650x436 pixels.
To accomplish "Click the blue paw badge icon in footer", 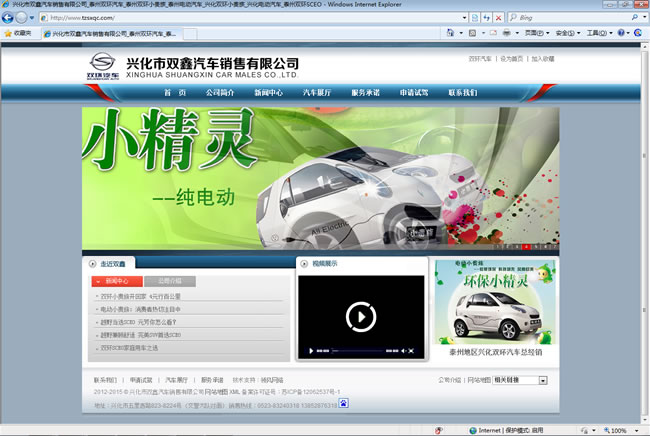I will (344, 403).
